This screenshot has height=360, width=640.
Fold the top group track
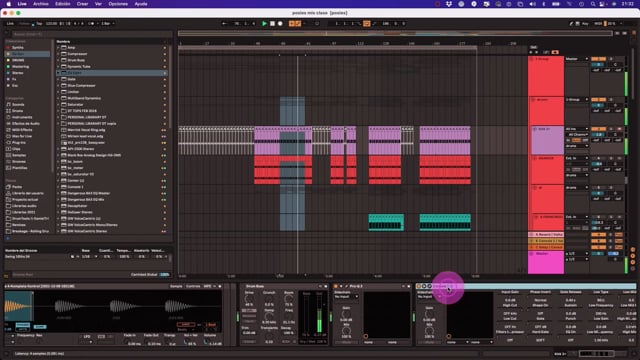pos(531,59)
